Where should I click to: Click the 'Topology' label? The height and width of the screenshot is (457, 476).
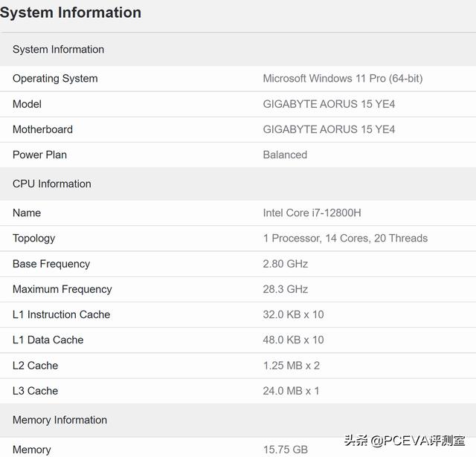click(34, 239)
